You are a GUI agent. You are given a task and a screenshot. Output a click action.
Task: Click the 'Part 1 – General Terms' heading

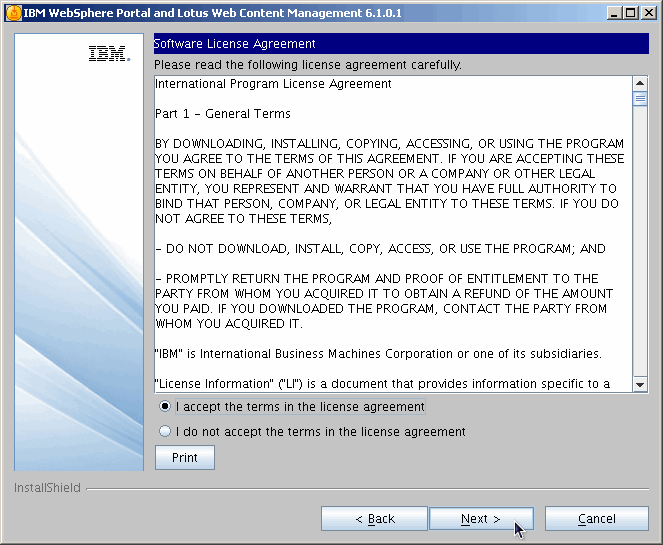(223, 114)
